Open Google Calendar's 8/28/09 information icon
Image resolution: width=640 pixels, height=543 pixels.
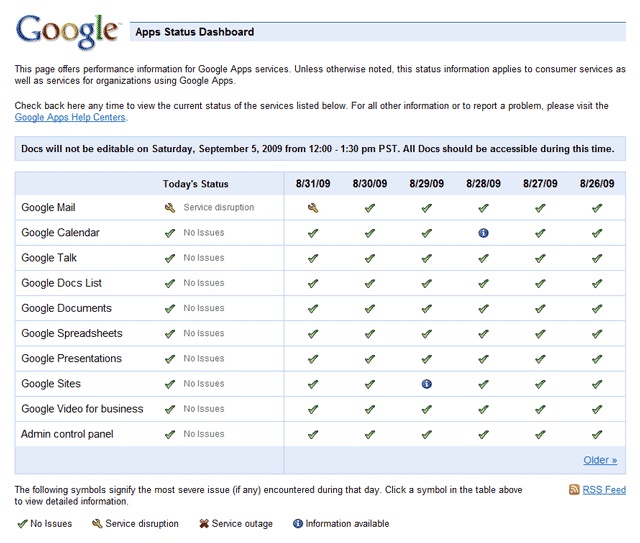(x=483, y=233)
